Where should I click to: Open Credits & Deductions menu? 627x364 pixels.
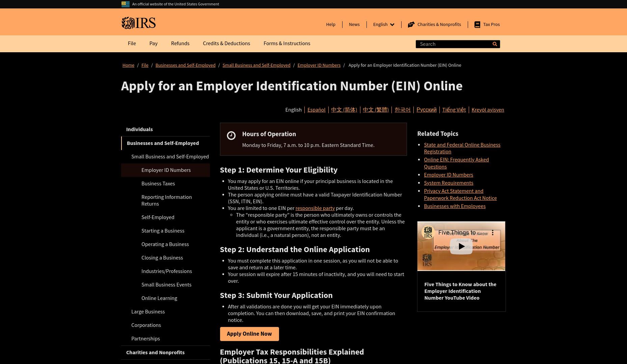pyautogui.click(x=226, y=43)
